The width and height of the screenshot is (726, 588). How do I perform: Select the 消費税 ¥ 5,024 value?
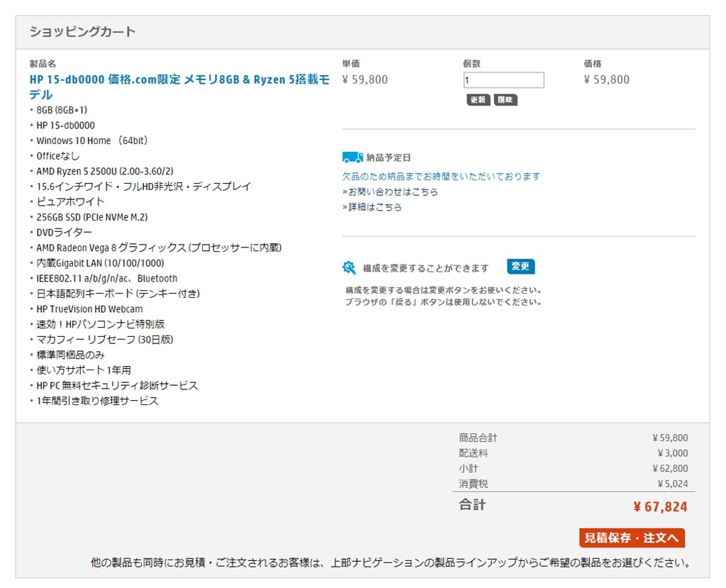pos(673,483)
